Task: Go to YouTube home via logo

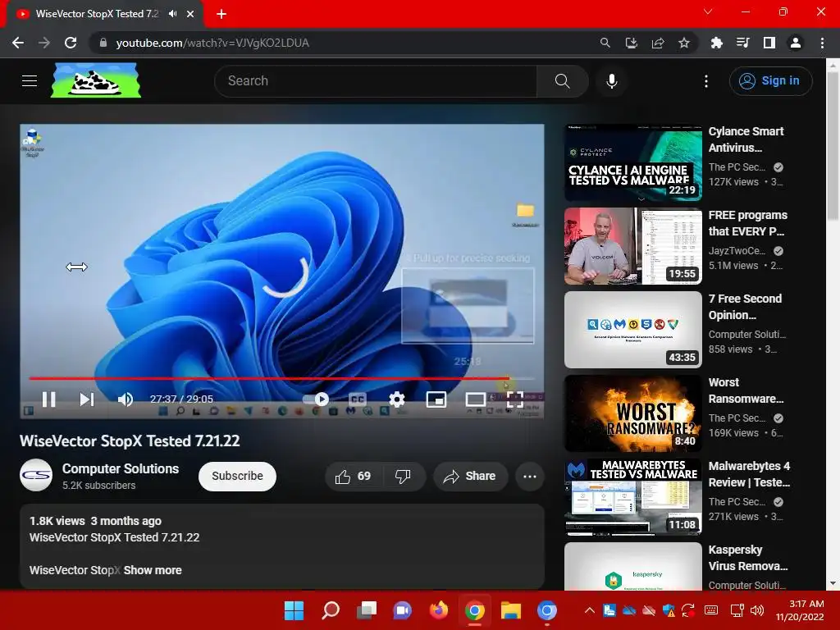Action: coord(96,80)
